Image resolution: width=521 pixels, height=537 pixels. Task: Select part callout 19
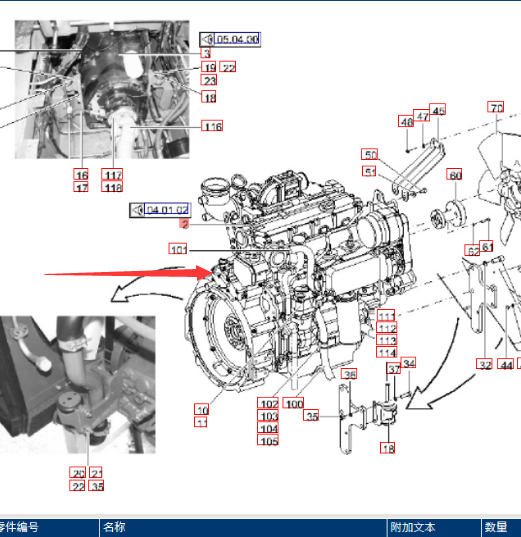click(209, 67)
